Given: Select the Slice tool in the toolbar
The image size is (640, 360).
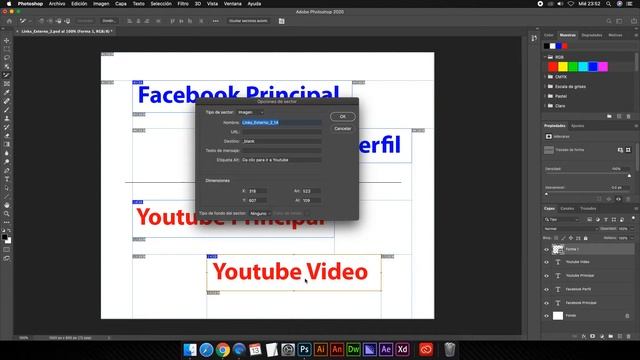Looking at the screenshot, I should pyautogui.click(x=7, y=75).
